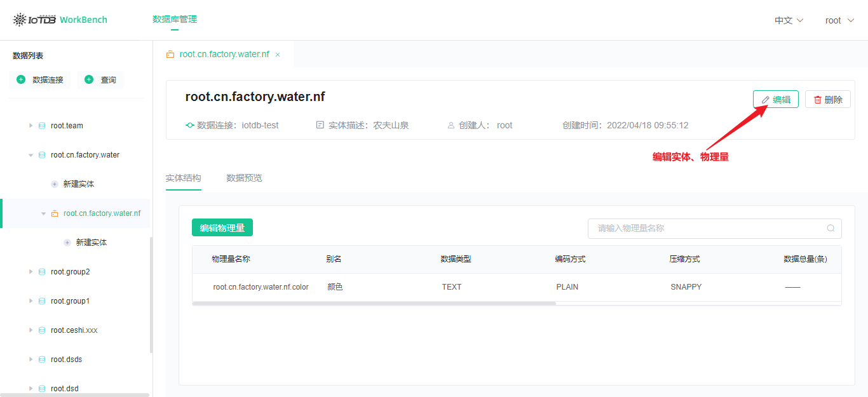Screen dimensions: 868x397
Task: Click the pencil icon inside 编辑 button
Action: pyautogui.click(x=766, y=98)
